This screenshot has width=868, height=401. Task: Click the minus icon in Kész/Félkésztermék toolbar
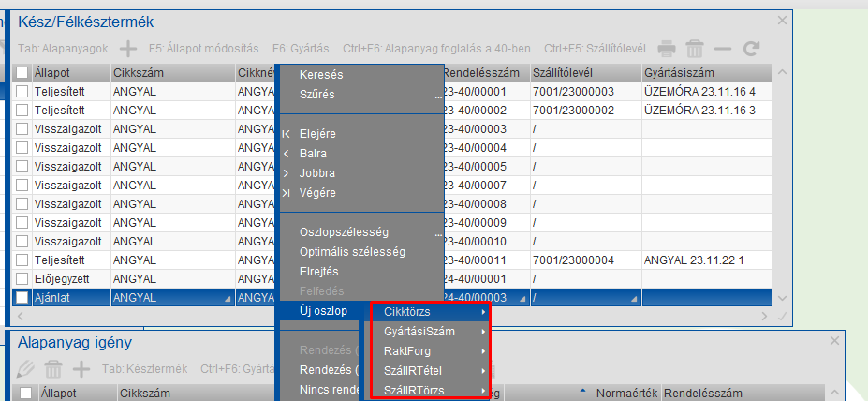point(723,49)
